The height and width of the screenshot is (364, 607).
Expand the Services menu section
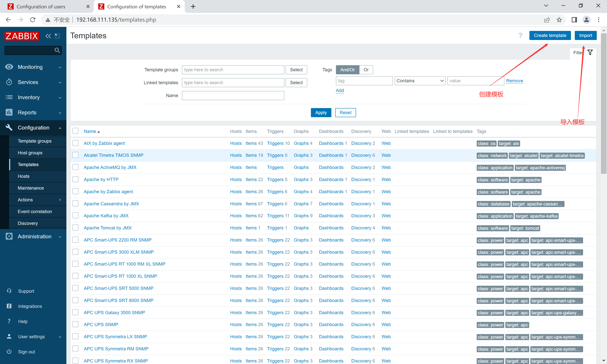click(x=60, y=82)
